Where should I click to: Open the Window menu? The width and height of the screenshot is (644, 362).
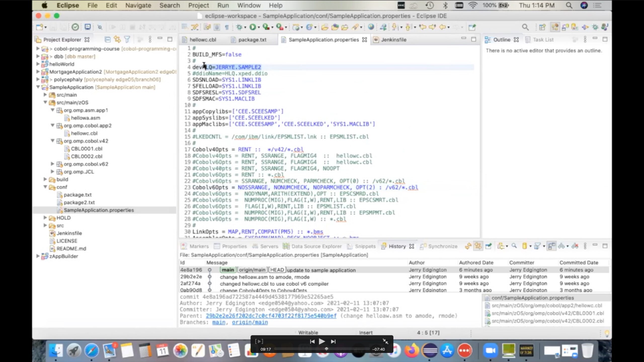249,5
